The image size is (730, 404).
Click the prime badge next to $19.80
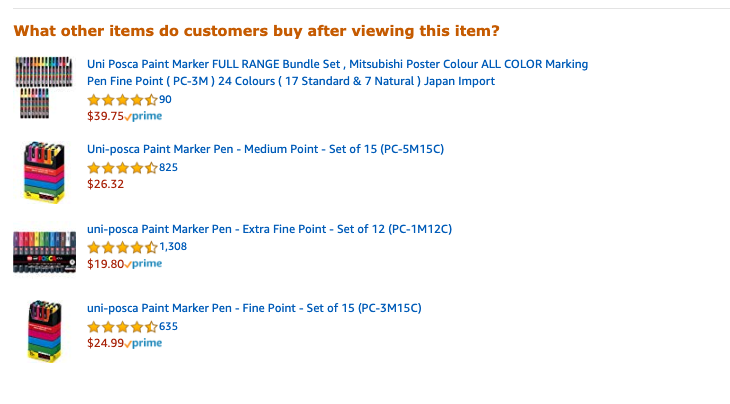[x=143, y=264]
